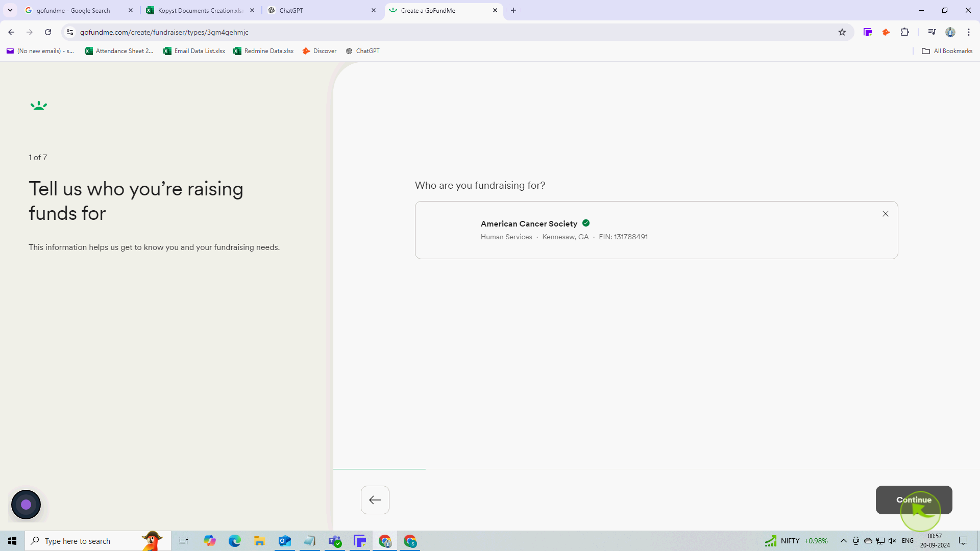The image size is (980, 551).
Task: Open the Windows Start menu
Action: (12, 541)
